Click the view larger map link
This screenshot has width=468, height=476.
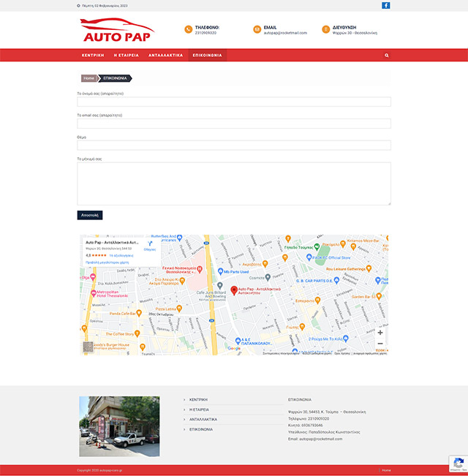(x=107, y=262)
